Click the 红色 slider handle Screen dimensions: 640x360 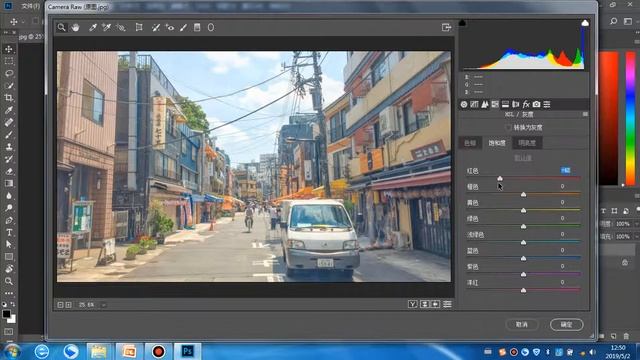tap(500, 178)
